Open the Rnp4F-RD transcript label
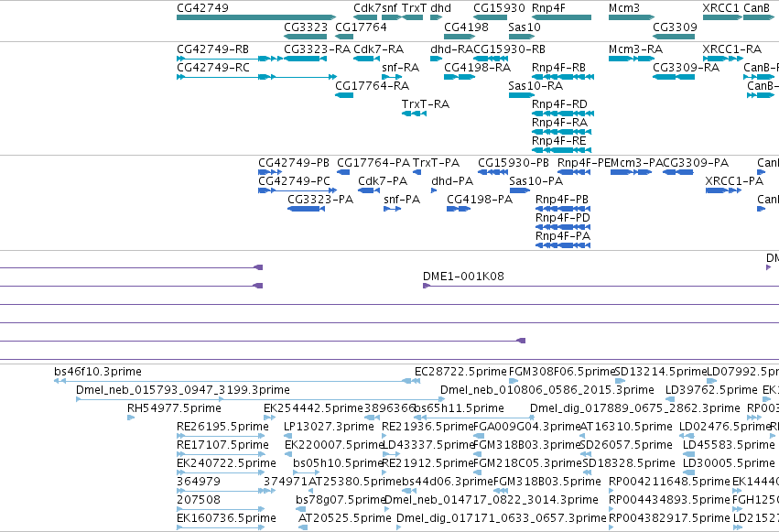This screenshot has width=779, height=532. (x=559, y=104)
